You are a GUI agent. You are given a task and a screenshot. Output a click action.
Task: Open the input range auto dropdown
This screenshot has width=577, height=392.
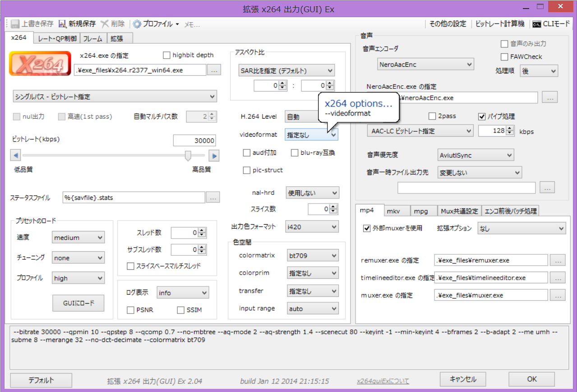(x=313, y=309)
